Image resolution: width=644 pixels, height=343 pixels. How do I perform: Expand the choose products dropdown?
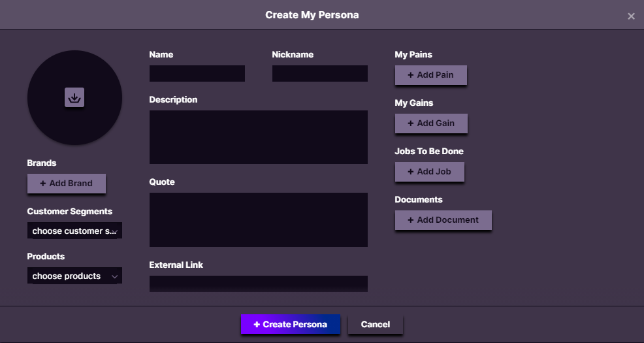tap(74, 276)
